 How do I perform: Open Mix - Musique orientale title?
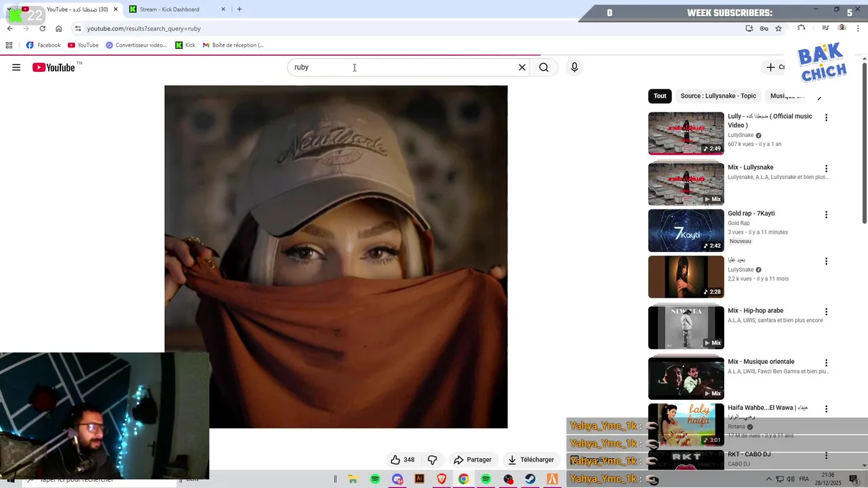pos(761,361)
